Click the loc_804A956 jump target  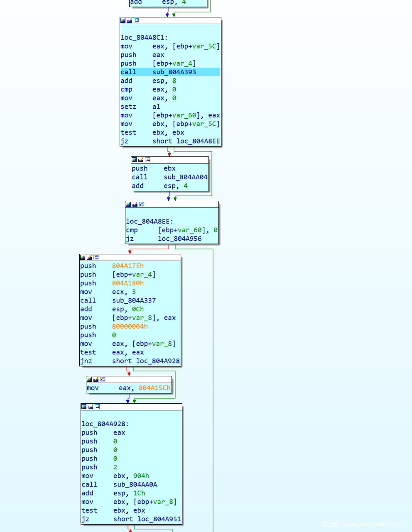pos(179,239)
